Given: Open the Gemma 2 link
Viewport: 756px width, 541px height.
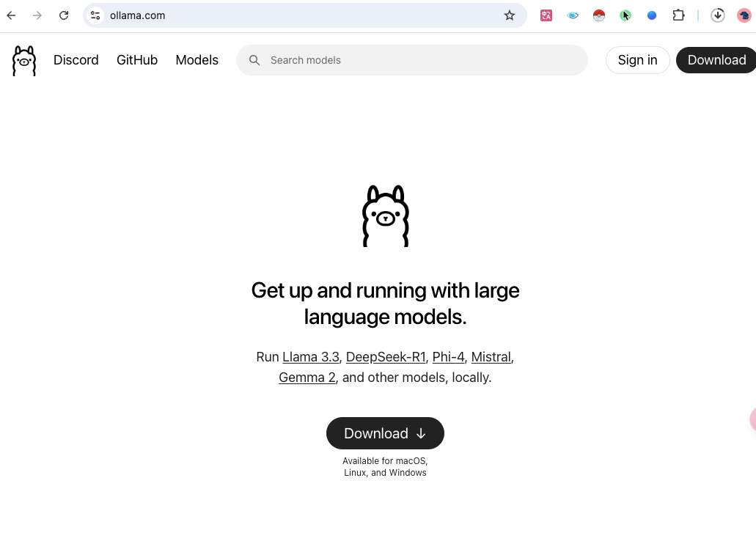Looking at the screenshot, I should pyautogui.click(x=307, y=377).
